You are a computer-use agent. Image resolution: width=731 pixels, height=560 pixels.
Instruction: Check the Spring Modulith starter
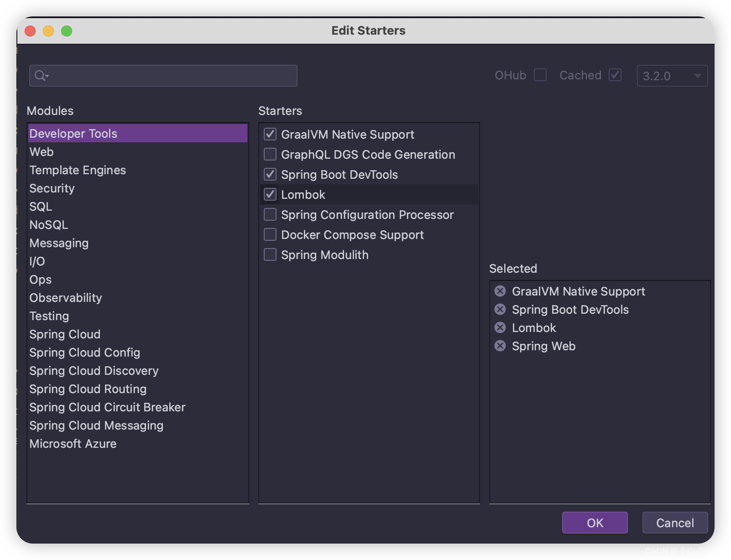270,254
